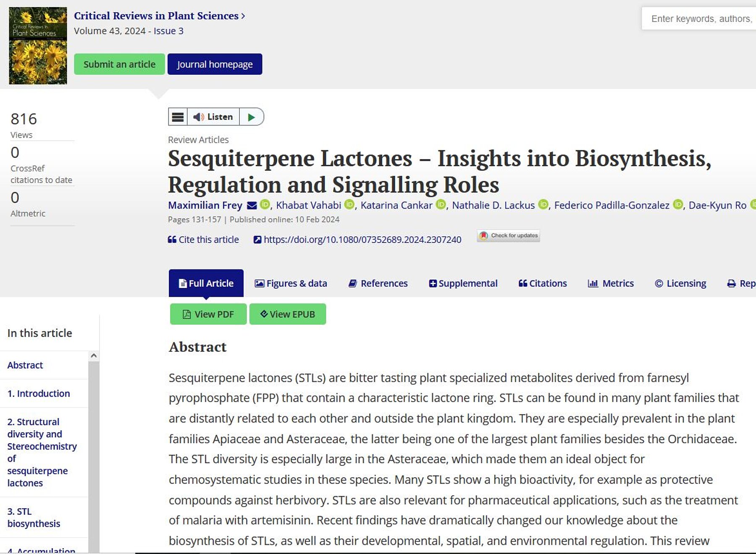Image resolution: width=756 pixels, height=554 pixels.
Task: Expand the Critical Reviews in Plant Sciences chevron
Action: [x=243, y=16]
